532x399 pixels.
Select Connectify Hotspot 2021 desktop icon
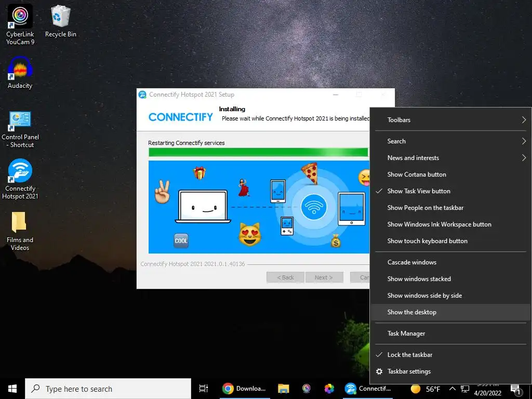20,179
